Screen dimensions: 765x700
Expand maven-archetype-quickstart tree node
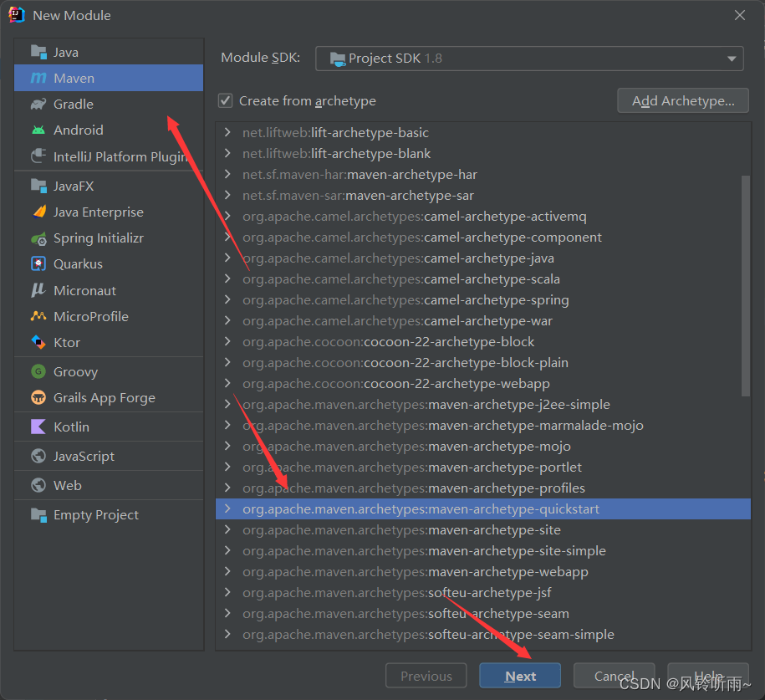pos(227,509)
